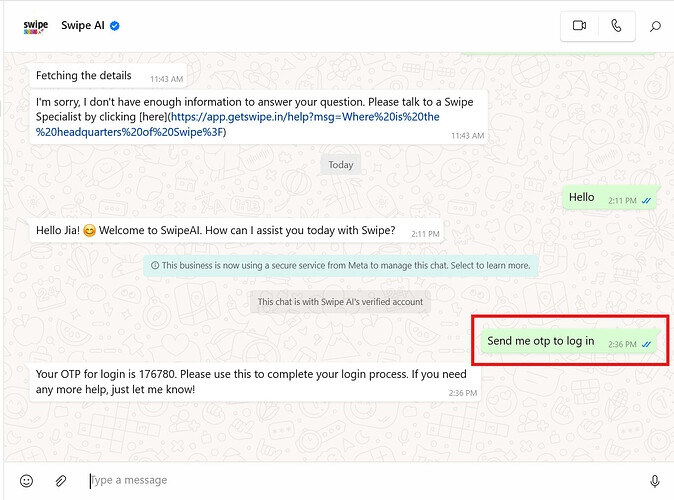Viewport: 674px width, 500px height.
Task: Click the 11:43 AM timestamp on Fetching message
Action: (166, 79)
